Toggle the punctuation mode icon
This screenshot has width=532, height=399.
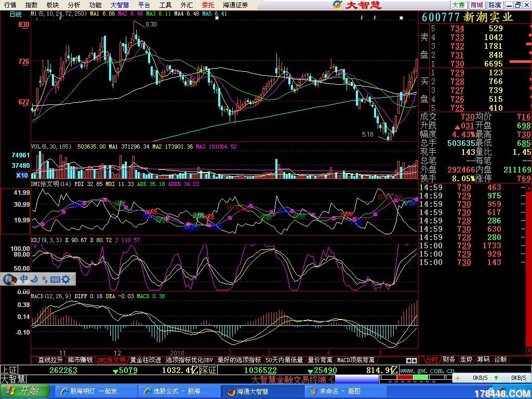(45, 279)
